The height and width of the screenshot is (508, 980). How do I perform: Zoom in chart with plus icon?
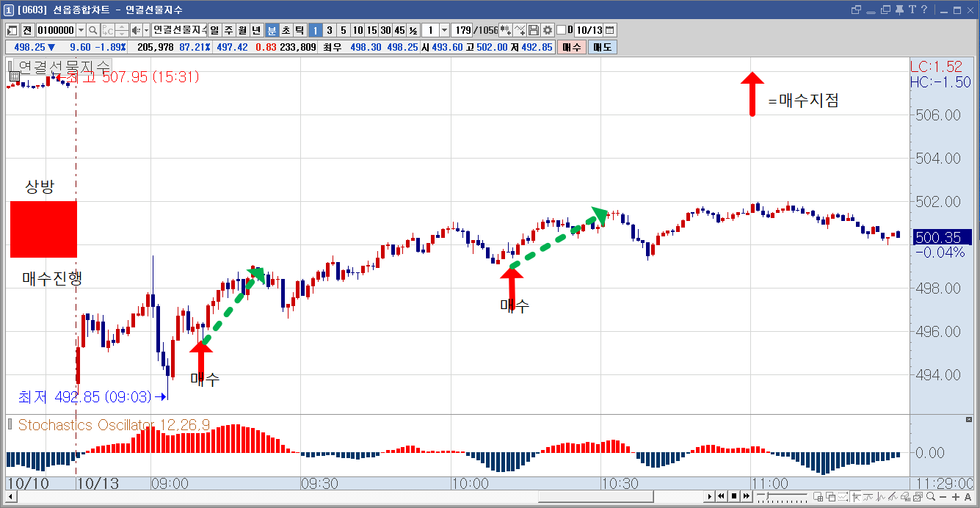(x=956, y=497)
